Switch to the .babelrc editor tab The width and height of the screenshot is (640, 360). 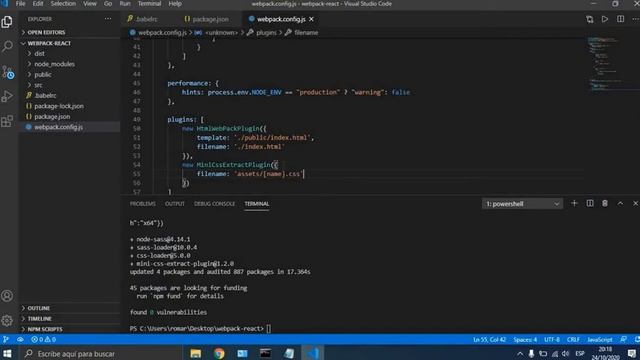tap(146, 19)
